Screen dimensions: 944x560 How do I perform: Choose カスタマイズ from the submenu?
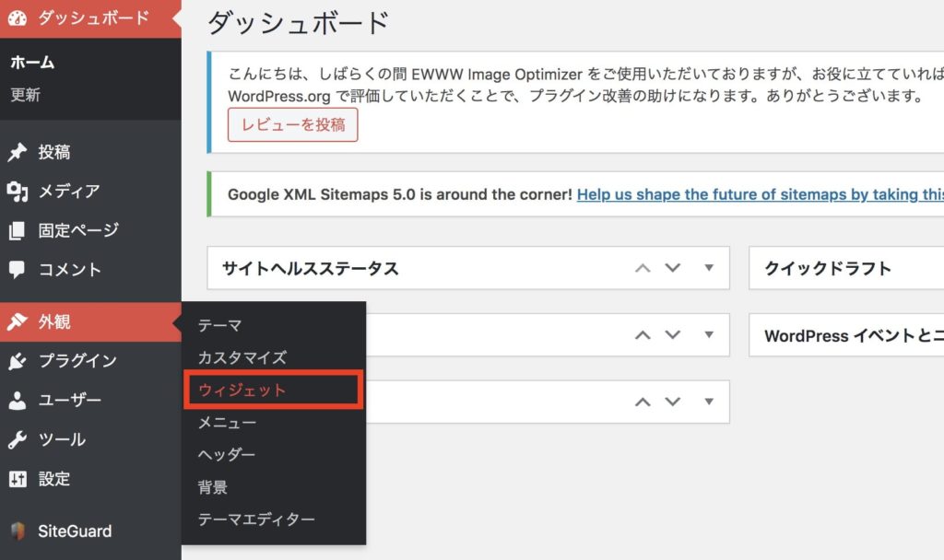[242, 357]
